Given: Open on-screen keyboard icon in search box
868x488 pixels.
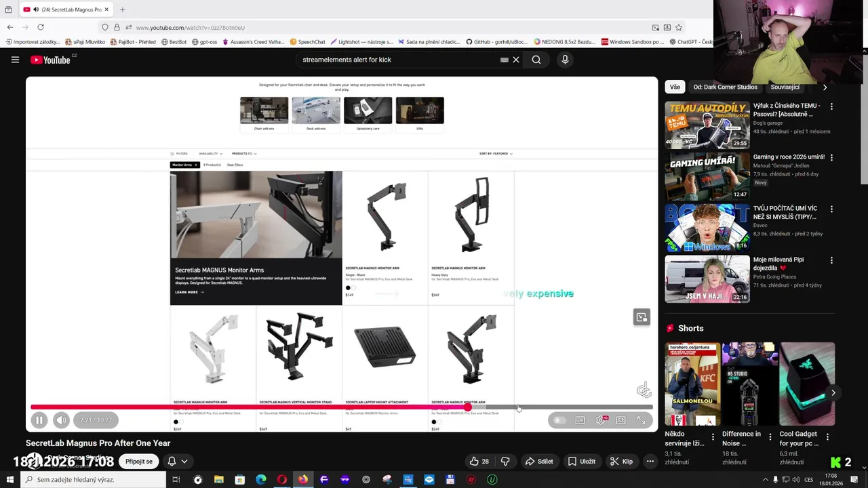Looking at the screenshot, I should pos(505,60).
